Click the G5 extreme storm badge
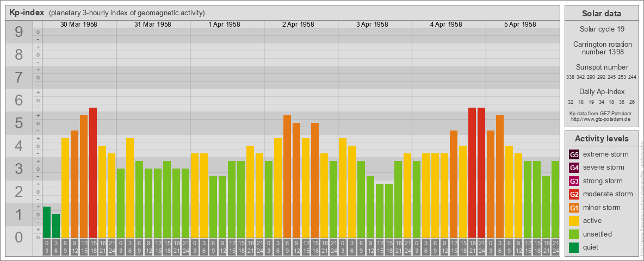Image resolution: width=644 pixels, height=261 pixels. coord(574,154)
